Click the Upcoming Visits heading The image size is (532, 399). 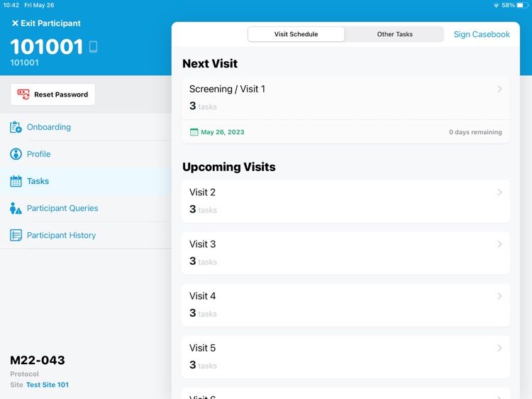229,167
